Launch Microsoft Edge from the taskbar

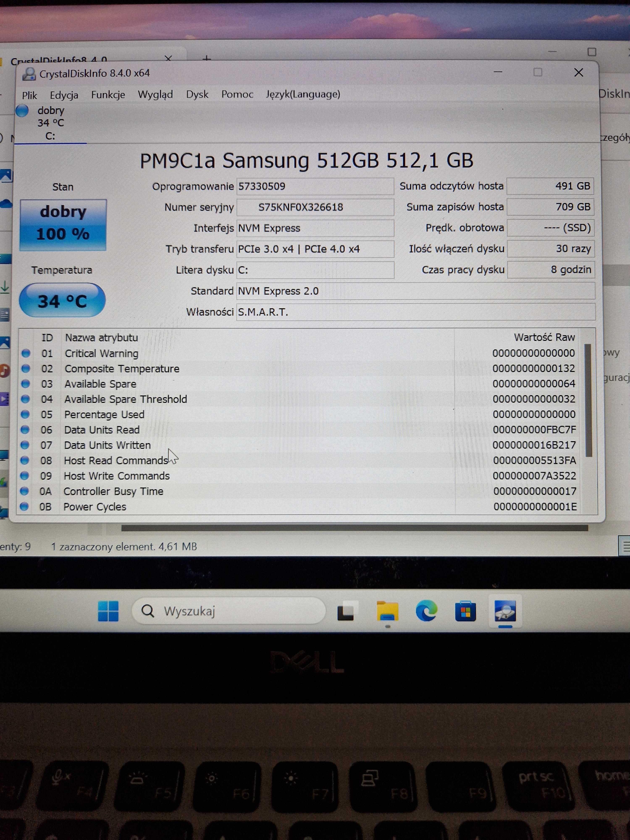pos(427,611)
